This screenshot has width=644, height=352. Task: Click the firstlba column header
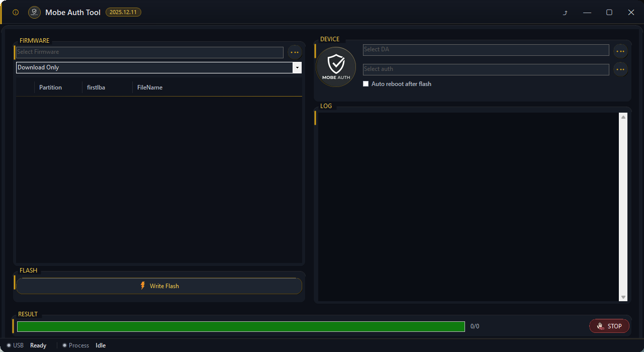[96, 87]
